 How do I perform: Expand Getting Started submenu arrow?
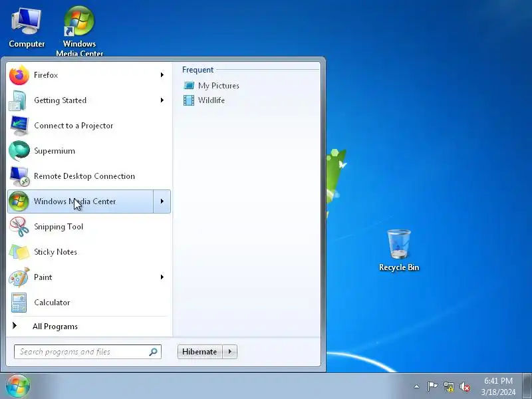pos(162,100)
